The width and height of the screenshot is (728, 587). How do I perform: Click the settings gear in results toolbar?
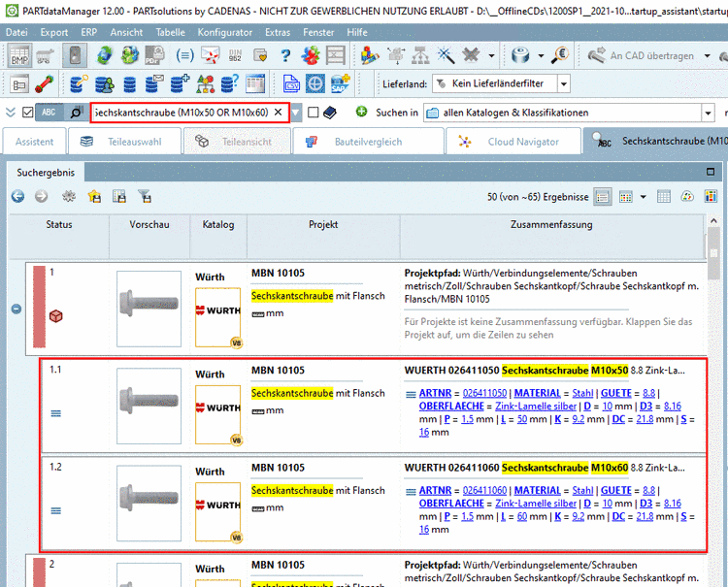[69, 196]
